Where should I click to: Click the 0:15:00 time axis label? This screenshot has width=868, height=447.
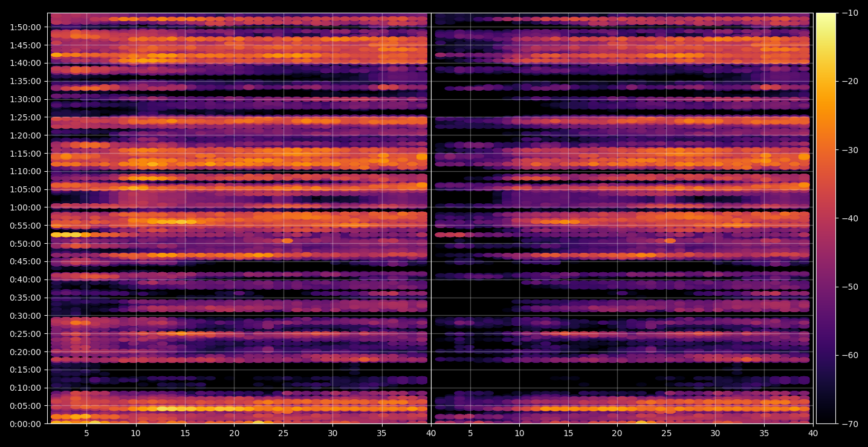[x=25, y=370]
